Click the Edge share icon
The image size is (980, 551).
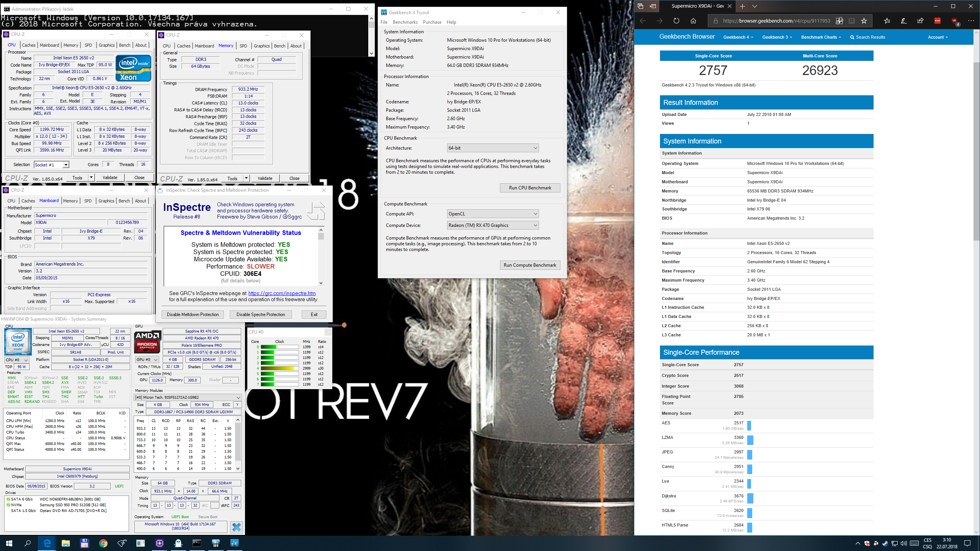click(x=921, y=21)
